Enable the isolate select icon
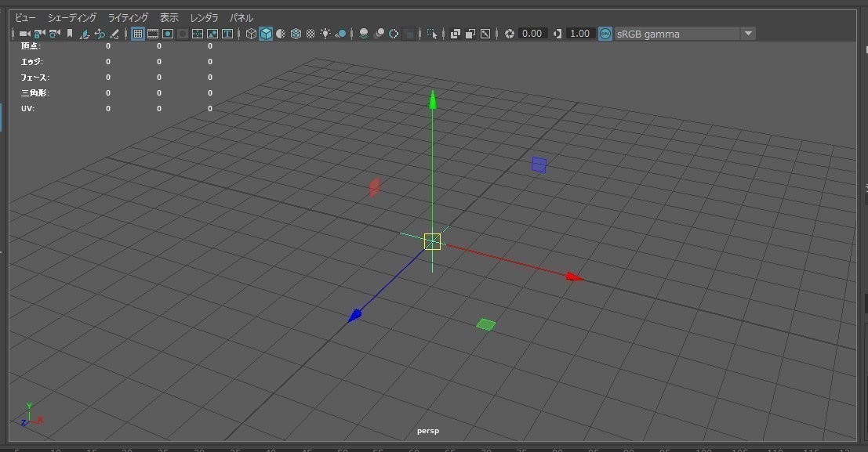Screen dimensions: 868x452 tap(432, 33)
